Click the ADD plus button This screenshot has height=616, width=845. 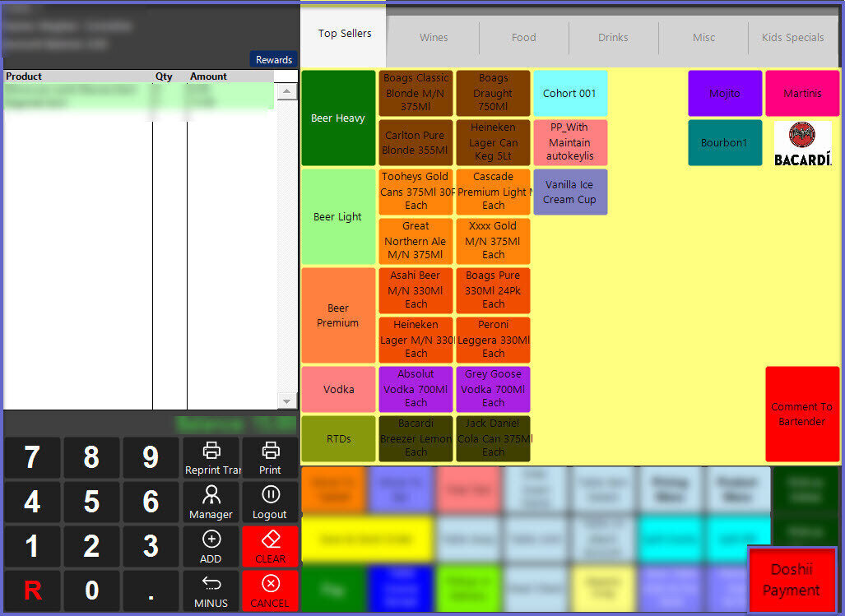pyautogui.click(x=211, y=547)
